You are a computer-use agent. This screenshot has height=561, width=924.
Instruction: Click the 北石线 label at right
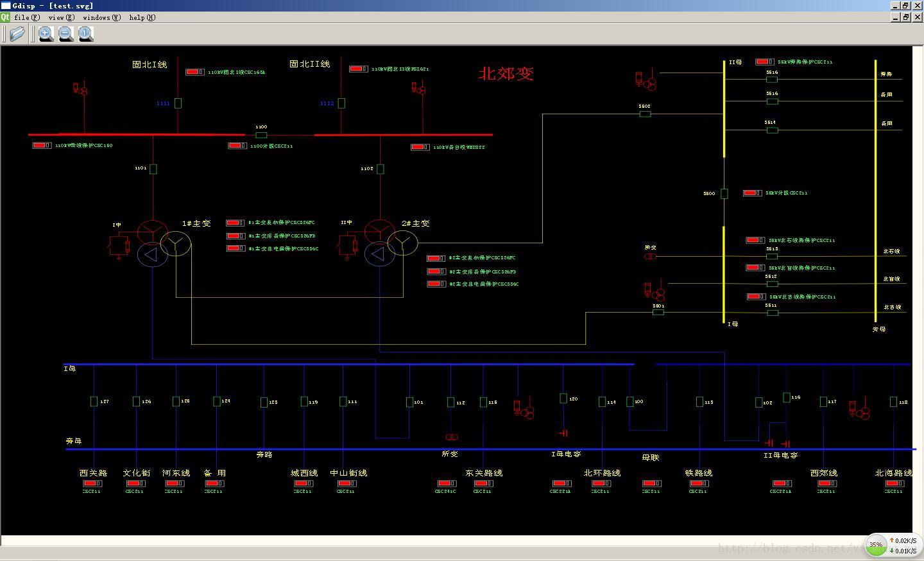(892, 251)
